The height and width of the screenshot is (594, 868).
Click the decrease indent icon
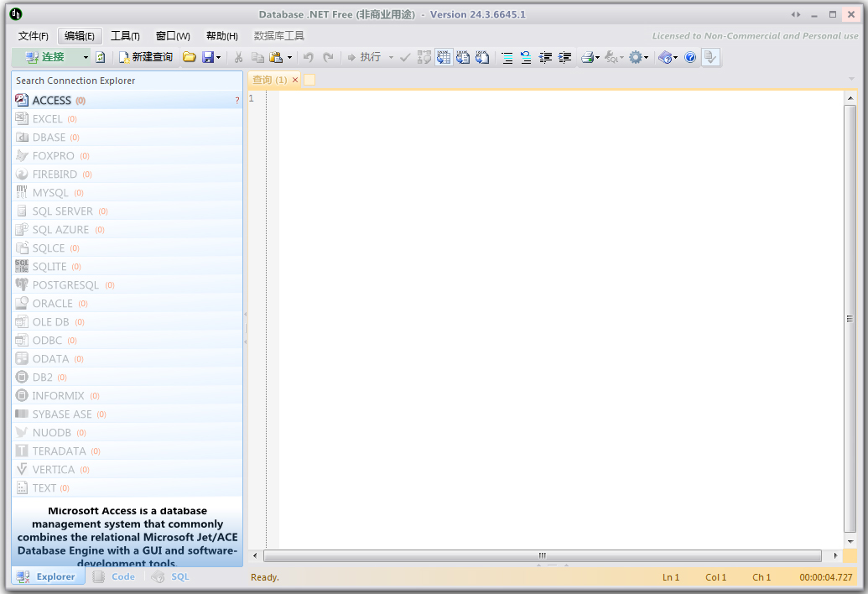click(x=545, y=57)
